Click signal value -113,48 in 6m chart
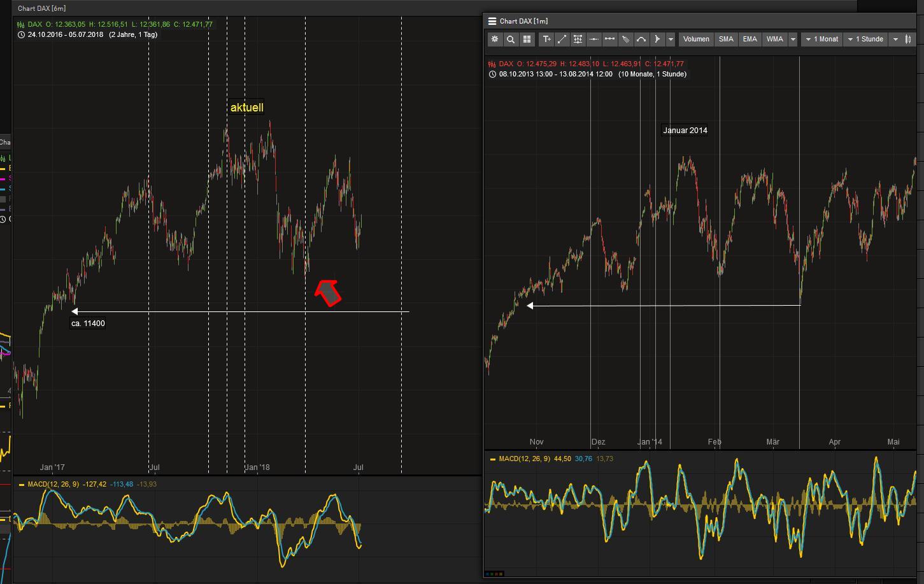The height and width of the screenshot is (584, 924). click(x=122, y=485)
